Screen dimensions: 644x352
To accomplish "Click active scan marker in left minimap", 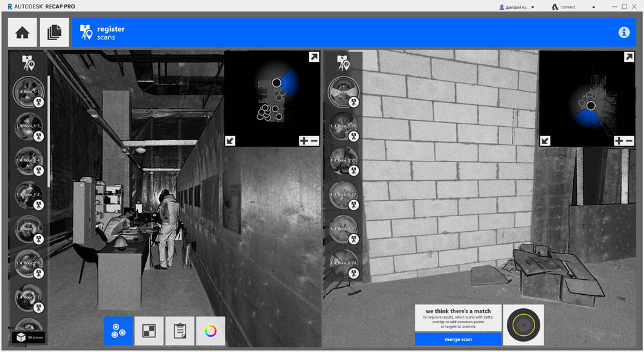I will [x=276, y=83].
